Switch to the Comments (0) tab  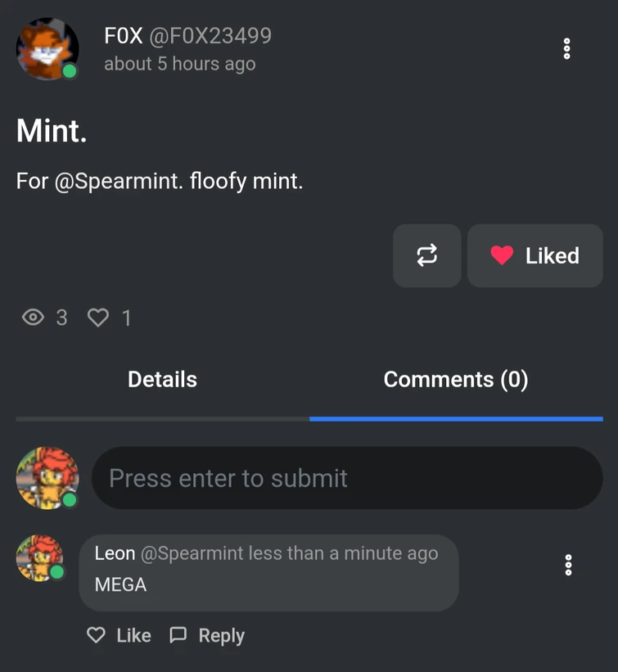click(455, 380)
